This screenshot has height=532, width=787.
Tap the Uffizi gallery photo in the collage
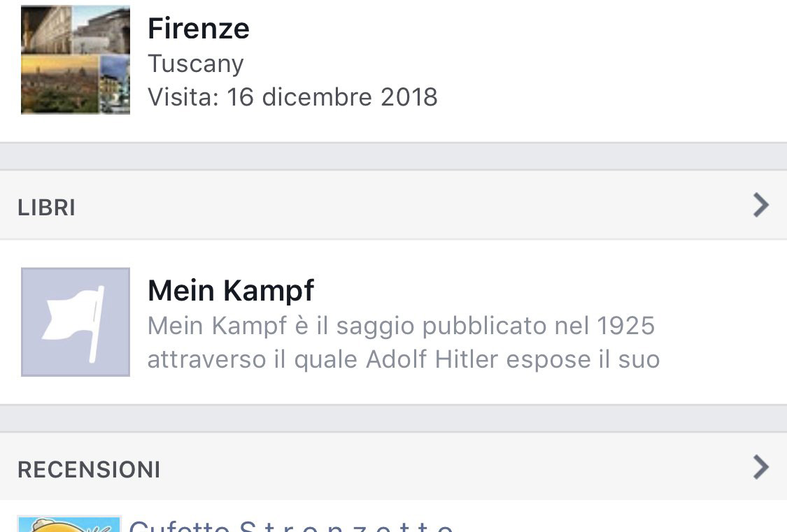tap(46, 29)
